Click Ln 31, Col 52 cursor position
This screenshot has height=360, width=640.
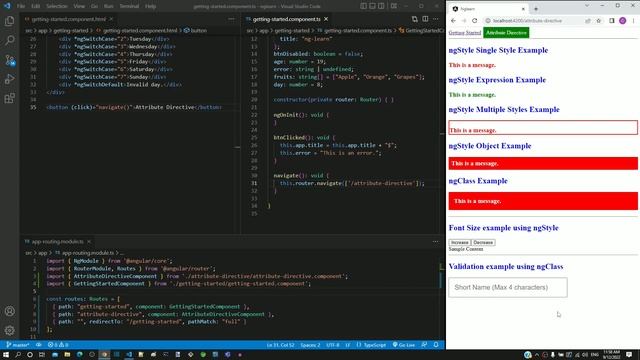click(280, 345)
